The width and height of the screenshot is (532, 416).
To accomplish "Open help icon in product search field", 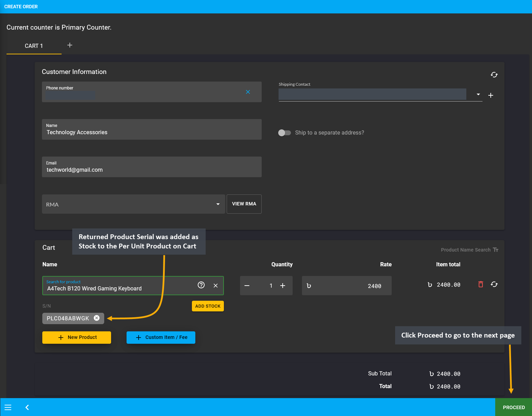I will [201, 285].
